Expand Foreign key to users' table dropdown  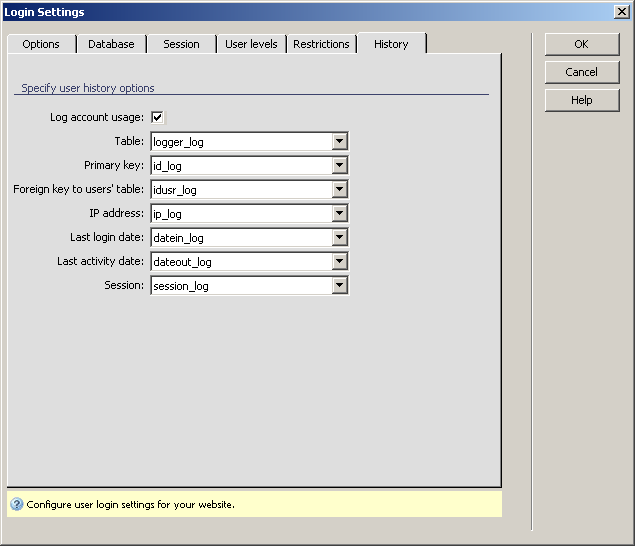[x=340, y=190]
